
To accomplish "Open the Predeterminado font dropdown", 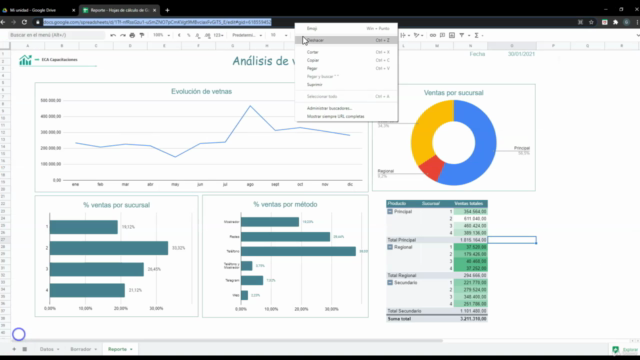I will click(x=247, y=36).
